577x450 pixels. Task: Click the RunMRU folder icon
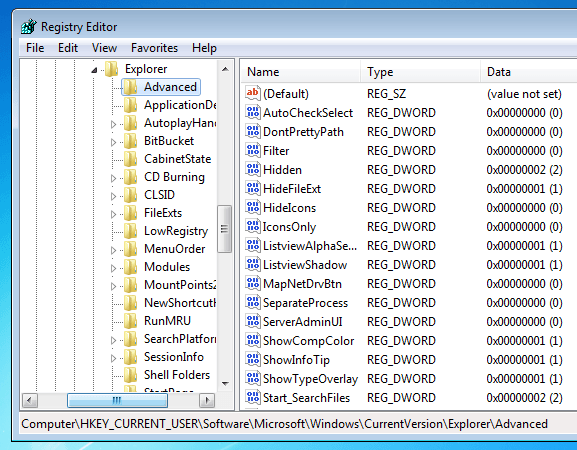coord(130,320)
